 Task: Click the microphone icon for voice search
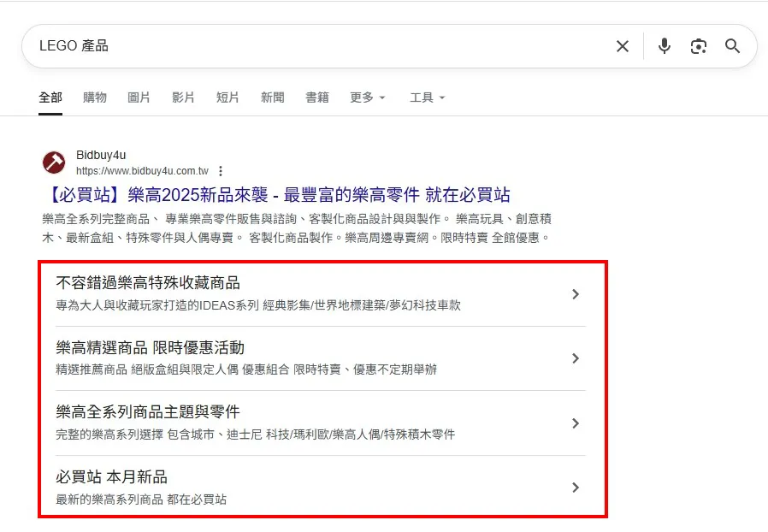click(x=665, y=46)
